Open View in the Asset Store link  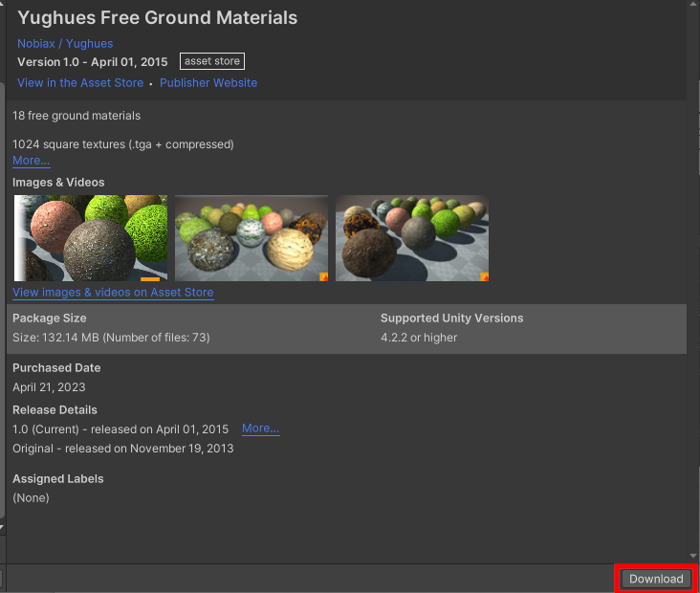click(80, 82)
